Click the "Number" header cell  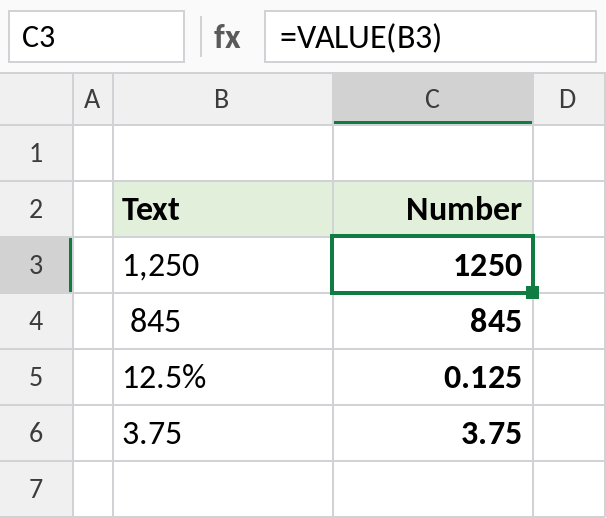pos(433,209)
